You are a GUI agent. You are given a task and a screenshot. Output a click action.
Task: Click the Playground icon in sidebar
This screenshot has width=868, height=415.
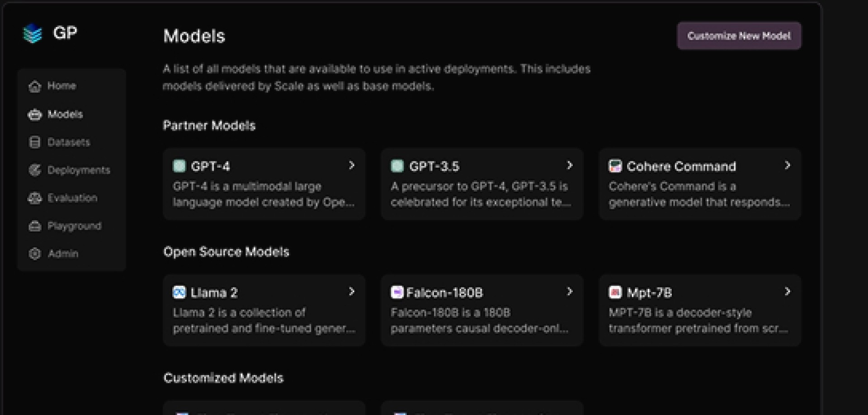tap(35, 226)
